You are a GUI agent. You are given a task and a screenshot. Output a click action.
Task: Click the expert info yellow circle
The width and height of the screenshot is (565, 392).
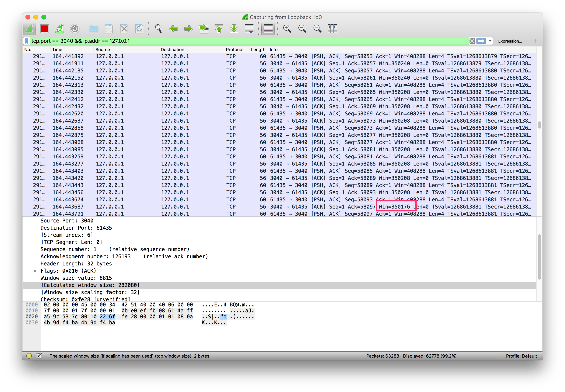[29, 356]
